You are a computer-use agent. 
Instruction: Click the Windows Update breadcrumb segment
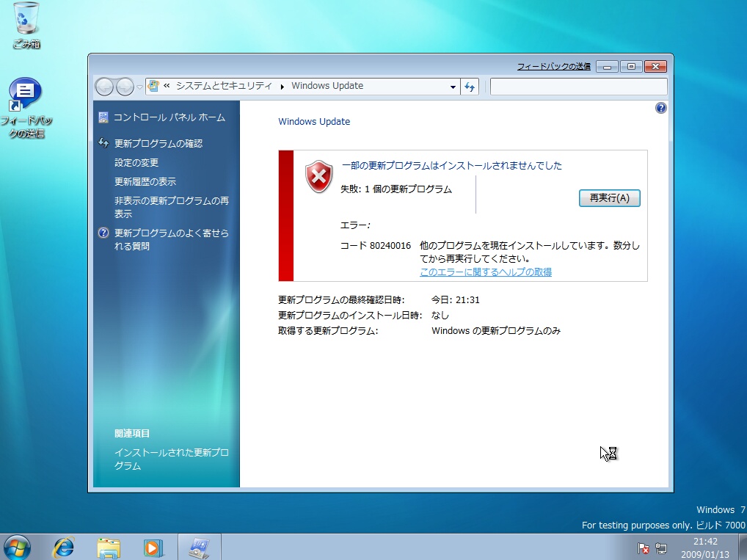[x=327, y=86]
